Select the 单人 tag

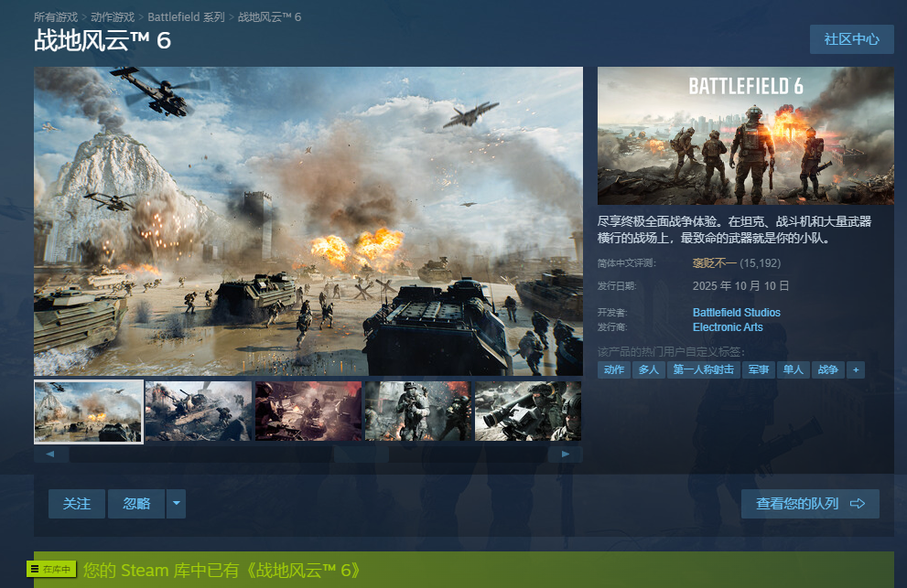[793, 370]
